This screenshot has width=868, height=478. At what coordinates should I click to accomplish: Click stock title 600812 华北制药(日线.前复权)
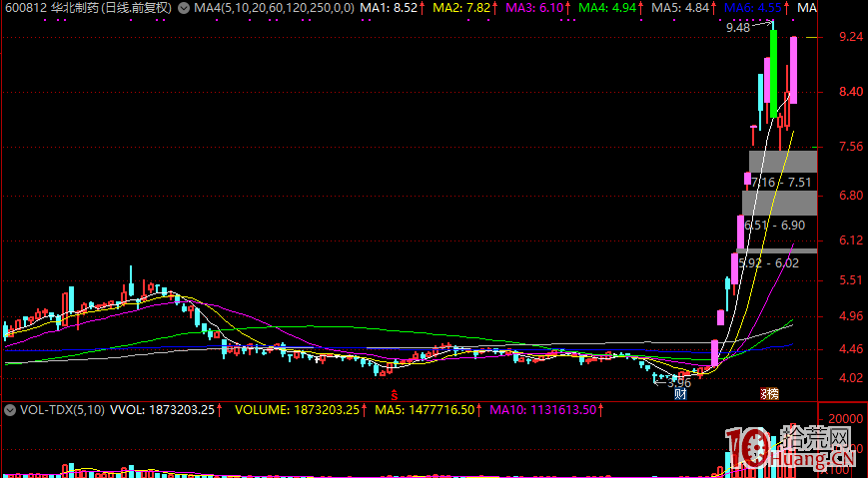click(x=89, y=8)
